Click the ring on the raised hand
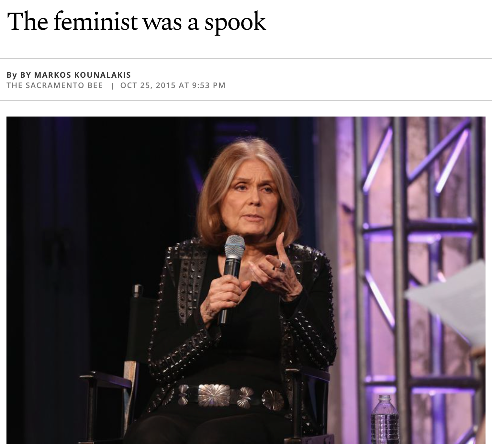Image resolution: width=492 pixels, height=448 pixels. (282, 266)
